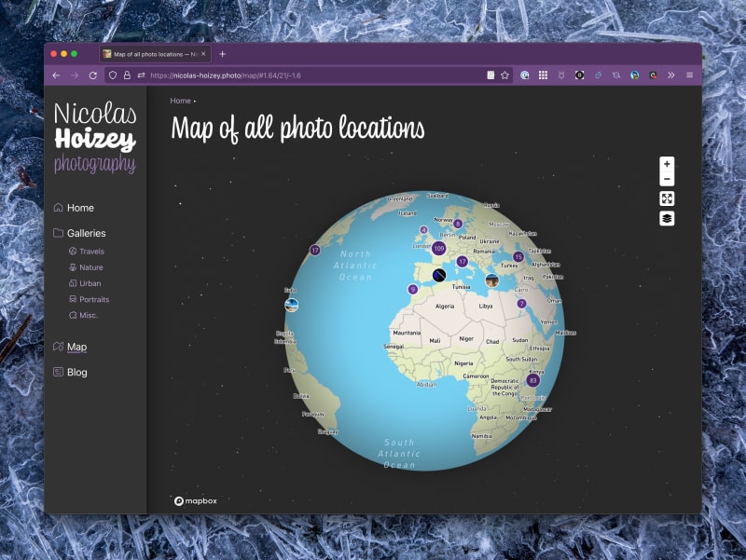Open the beach photo thumbnail near Cuba
Image resolution: width=746 pixels, height=560 pixels.
tap(291, 305)
